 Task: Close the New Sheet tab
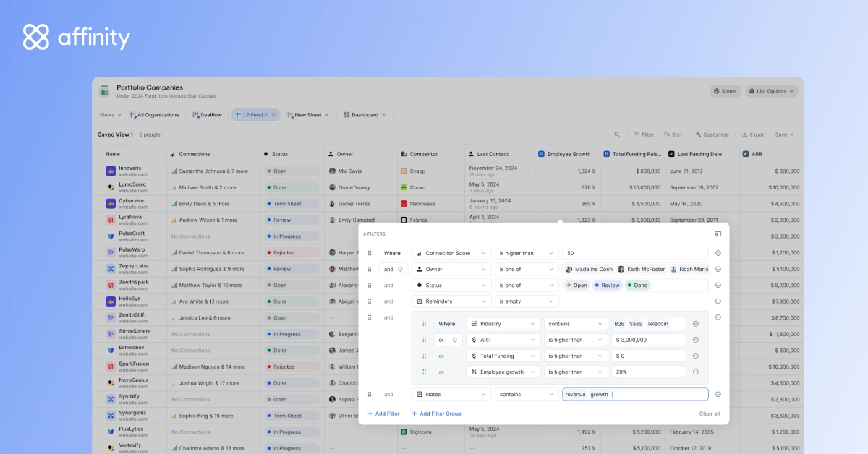tap(327, 114)
